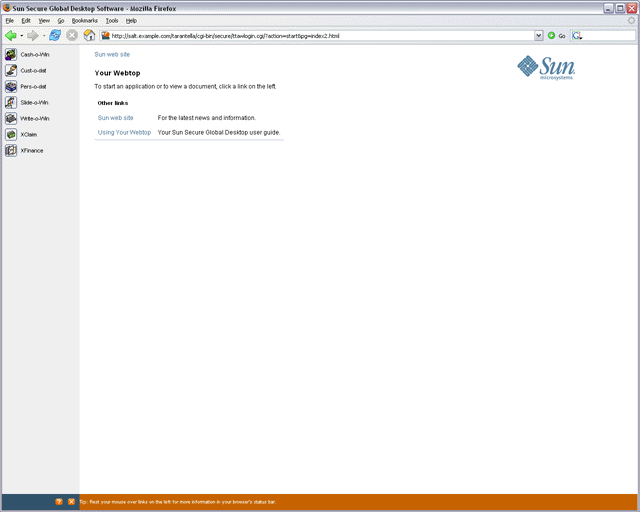Click the Your Webtop heading

click(118, 73)
